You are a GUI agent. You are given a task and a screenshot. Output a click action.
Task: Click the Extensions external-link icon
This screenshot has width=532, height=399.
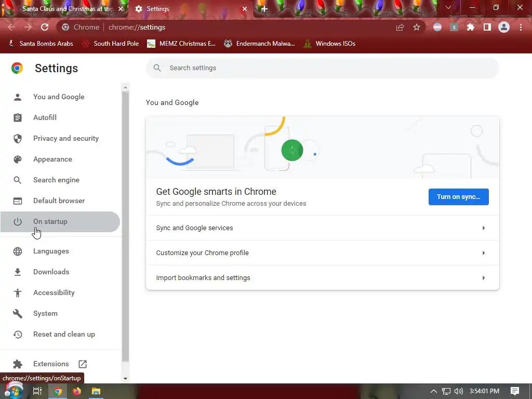click(x=83, y=364)
